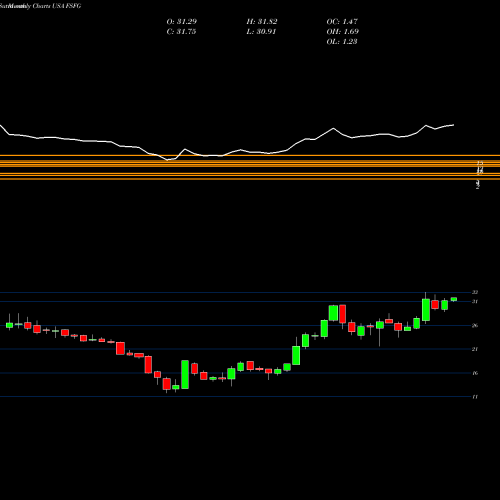
Task: Click the price axis label '21'
Action: [475, 349]
